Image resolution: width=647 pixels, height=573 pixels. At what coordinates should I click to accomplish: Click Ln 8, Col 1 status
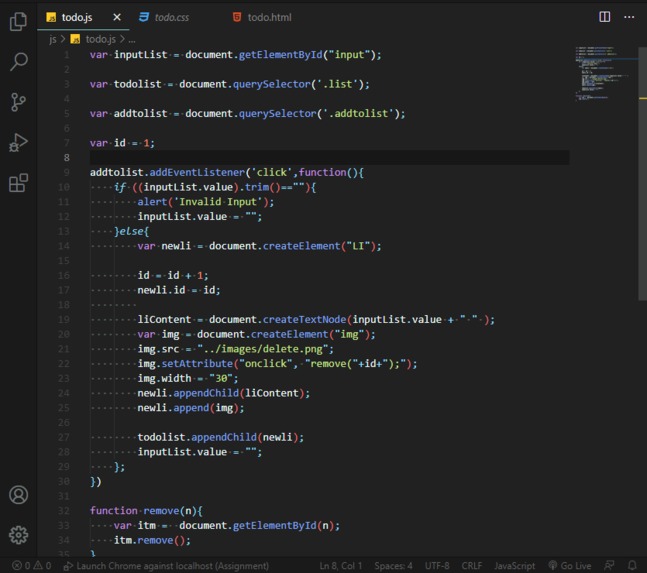point(340,566)
